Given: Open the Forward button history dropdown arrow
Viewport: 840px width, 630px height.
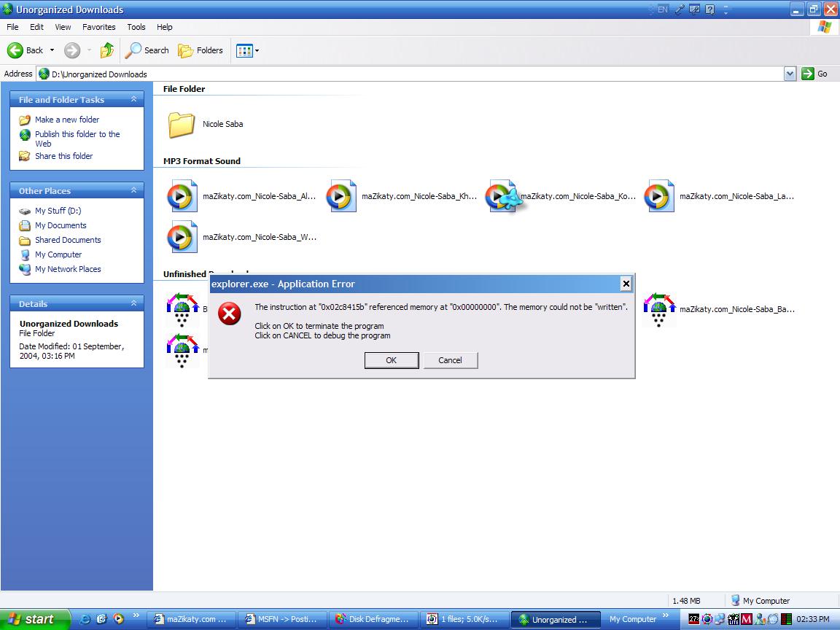Looking at the screenshot, I should 89,50.
